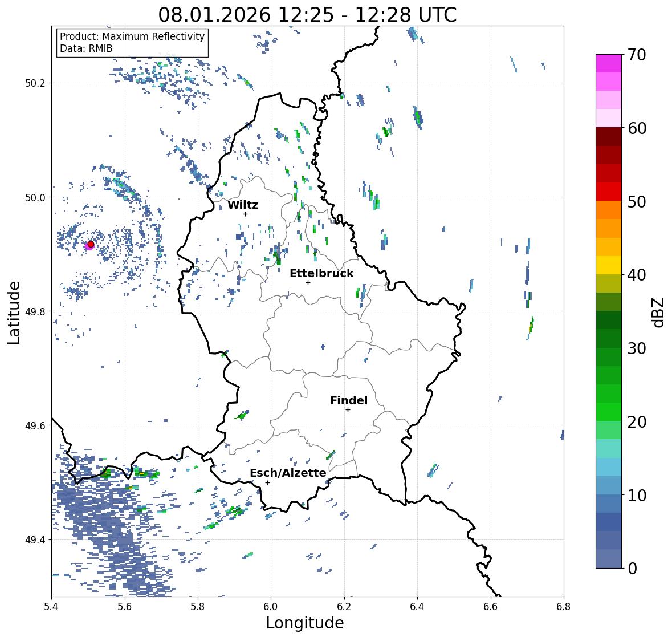Viewport: 672px width, 637px height.
Task: Click the latitude tick label 49.8
Action: (x=35, y=311)
